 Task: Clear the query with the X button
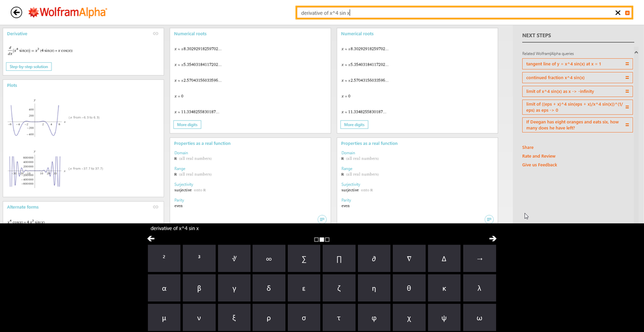coord(617,12)
